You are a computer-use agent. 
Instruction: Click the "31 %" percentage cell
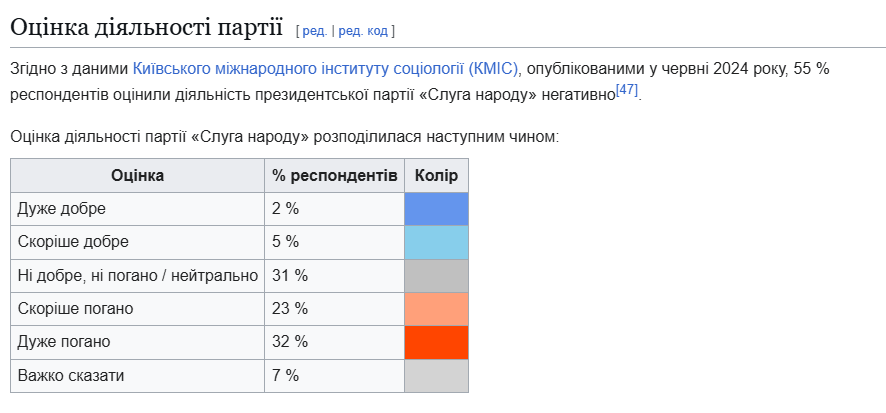335,276
